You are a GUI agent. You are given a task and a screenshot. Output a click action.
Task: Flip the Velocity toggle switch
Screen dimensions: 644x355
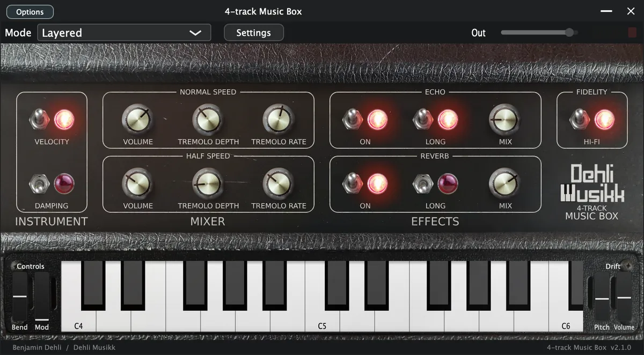[x=39, y=119]
